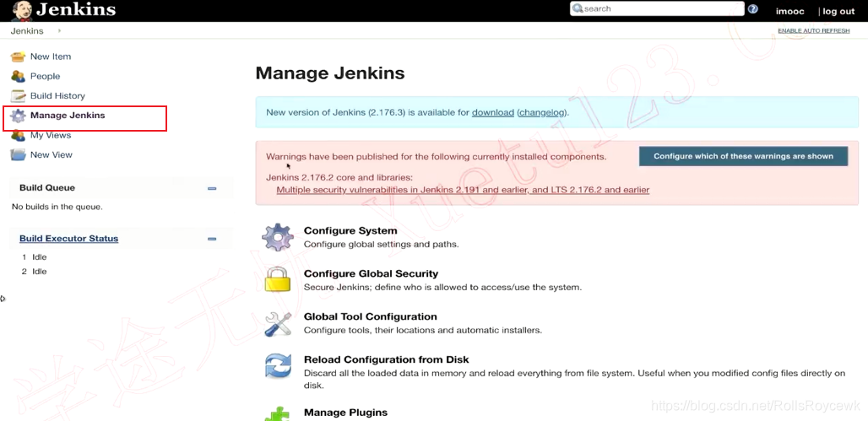Collapse the Build Queue panel
Screen dimensions: 868x421
(x=211, y=188)
